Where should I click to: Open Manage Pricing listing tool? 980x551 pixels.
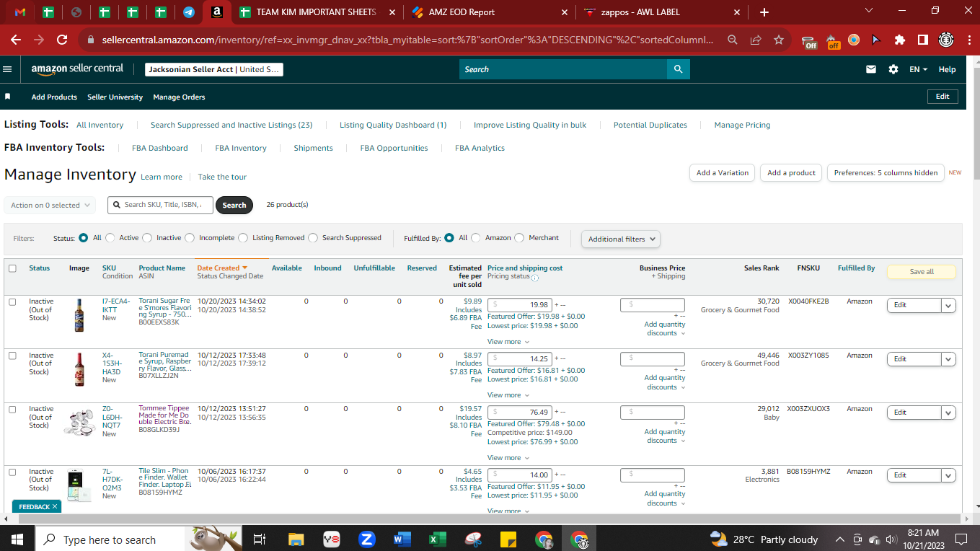(x=742, y=125)
